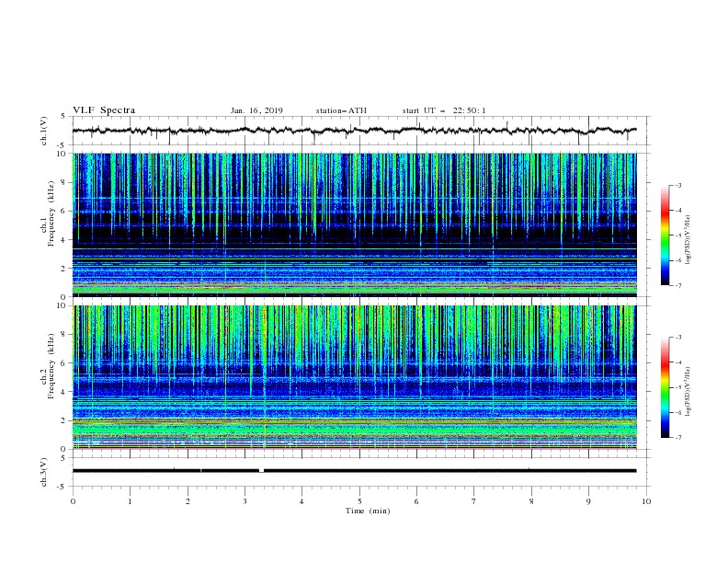Click the log(PSD) label beside ch.2 colorbar
Screen dimensions: 728x563
pos(688,392)
